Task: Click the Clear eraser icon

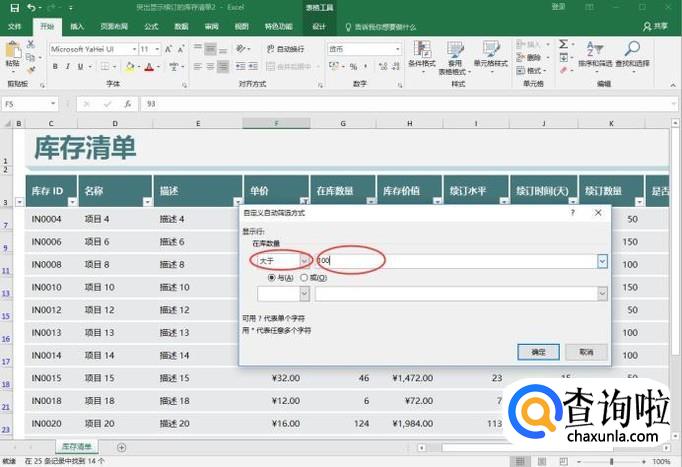Action: 564,70
